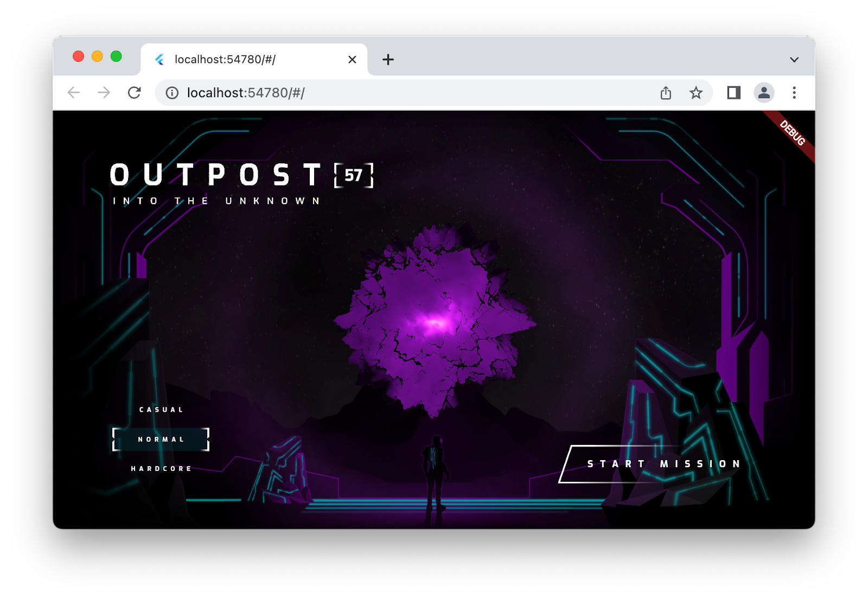The height and width of the screenshot is (599, 868).
Task: Open the browser side panel
Action: click(x=733, y=92)
